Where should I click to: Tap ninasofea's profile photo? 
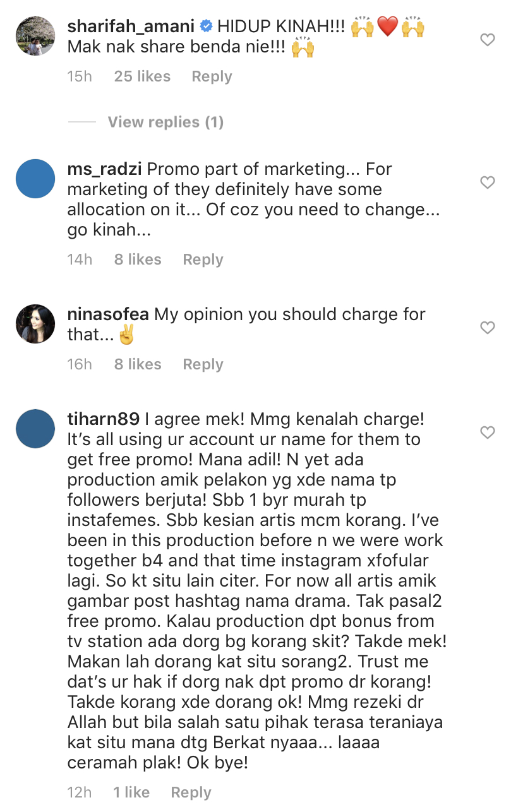point(35,325)
